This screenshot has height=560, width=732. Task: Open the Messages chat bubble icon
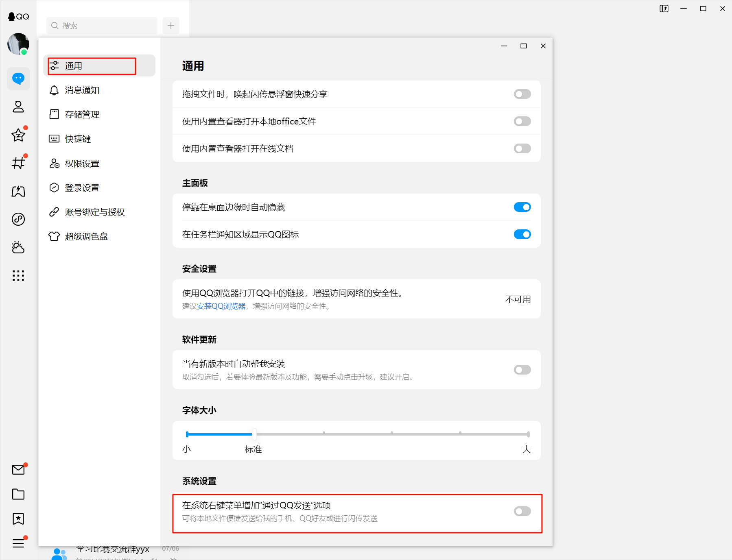(18, 78)
